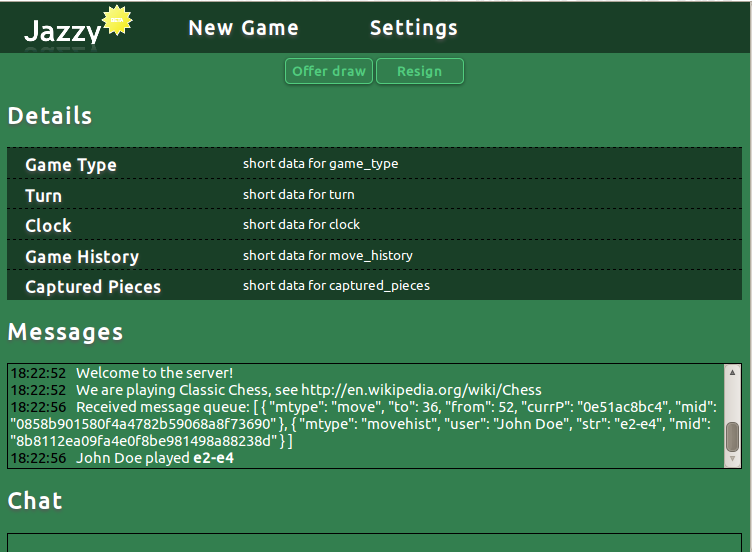This screenshot has height=552, width=752.
Task: Click 'short data for move_history' text
Action: (x=327, y=256)
